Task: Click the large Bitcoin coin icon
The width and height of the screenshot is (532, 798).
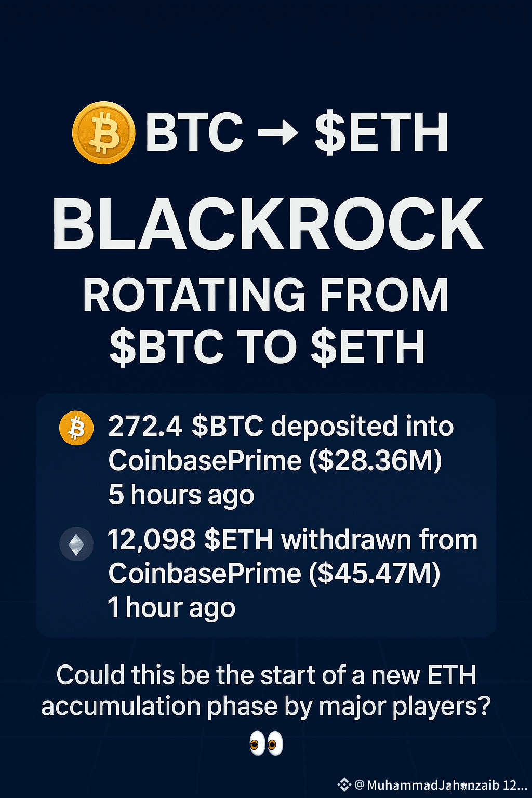Action: pyautogui.click(x=103, y=132)
